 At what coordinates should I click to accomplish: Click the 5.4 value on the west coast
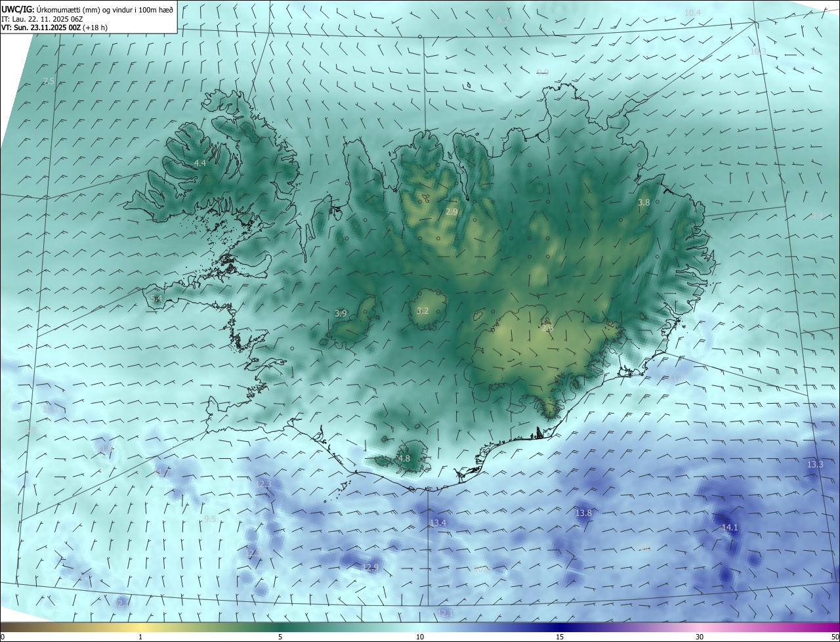tap(156, 299)
